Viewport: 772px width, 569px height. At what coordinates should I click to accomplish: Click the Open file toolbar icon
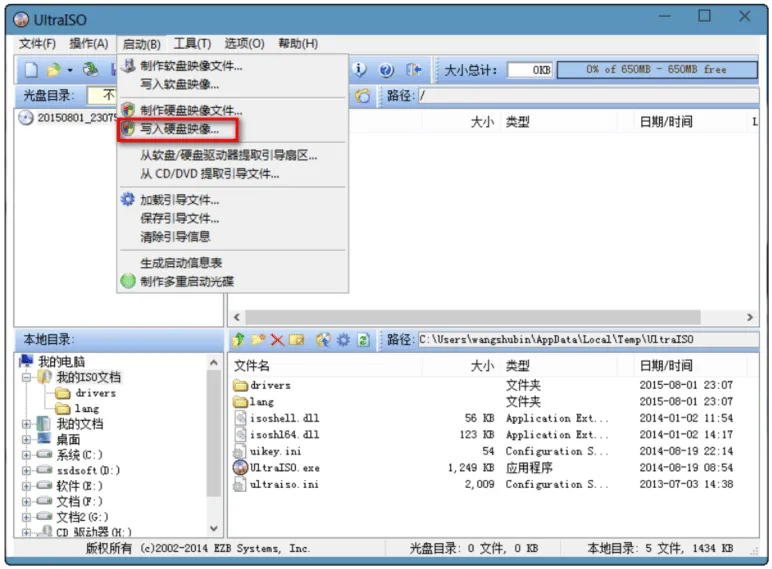tap(53, 70)
